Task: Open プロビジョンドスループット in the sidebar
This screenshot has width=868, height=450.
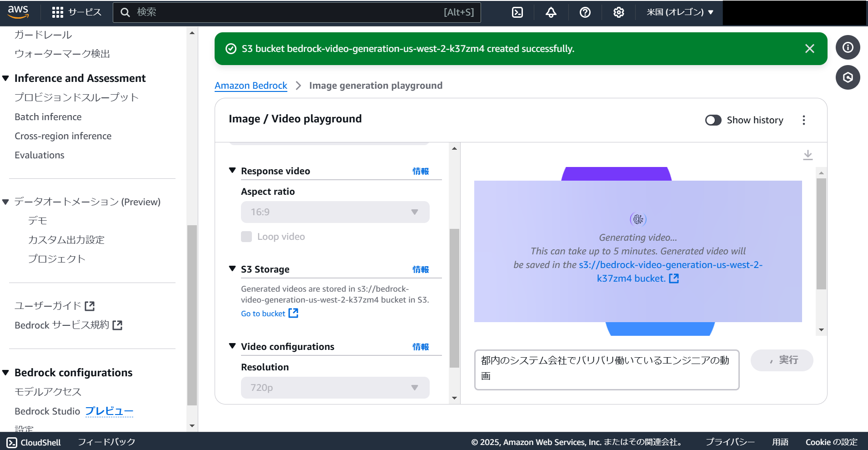Action: point(76,97)
